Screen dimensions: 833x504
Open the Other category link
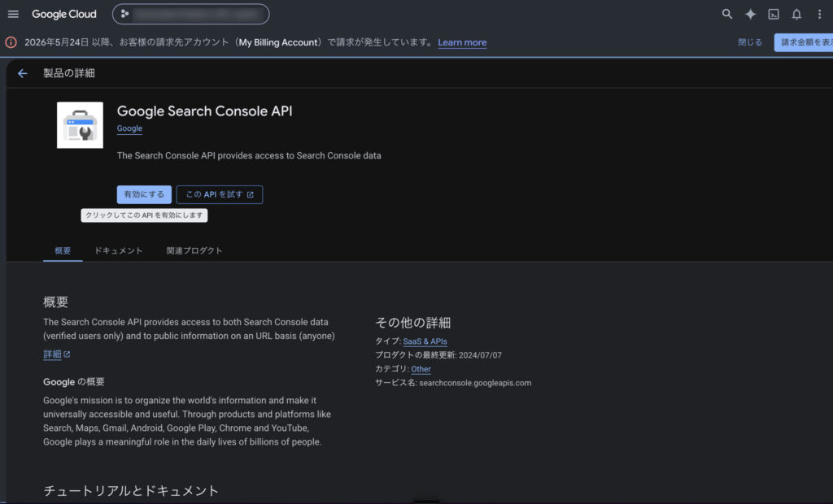(x=421, y=369)
